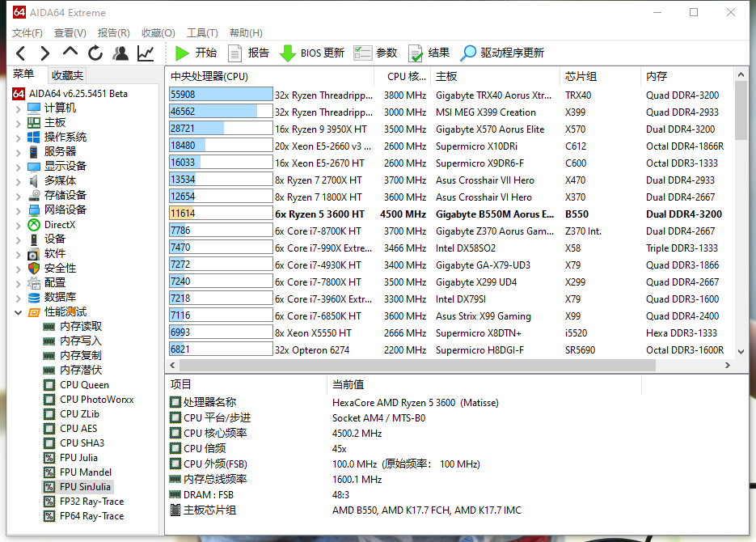Open the CPU Queen benchmark
This screenshot has width=756, height=542.
point(76,385)
